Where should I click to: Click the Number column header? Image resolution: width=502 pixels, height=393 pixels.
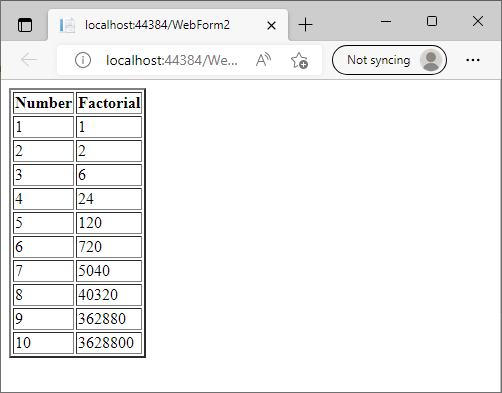tap(43, 103)
